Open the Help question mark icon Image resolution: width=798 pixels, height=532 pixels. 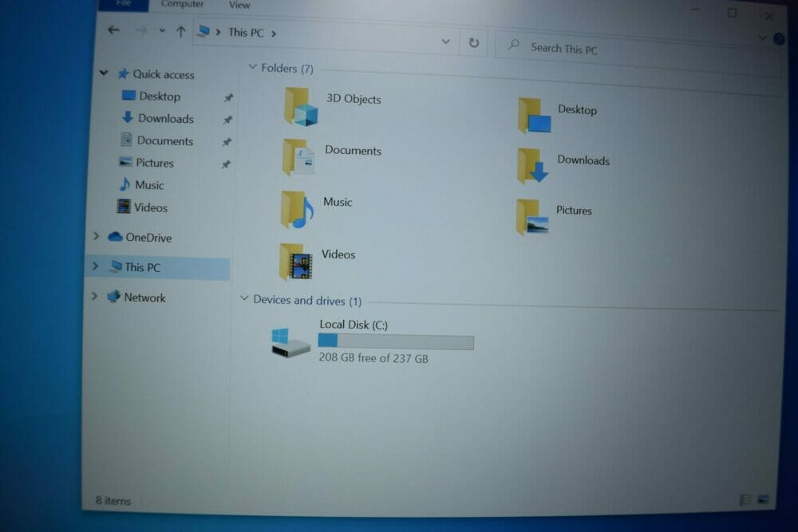(x=779, y=38)
